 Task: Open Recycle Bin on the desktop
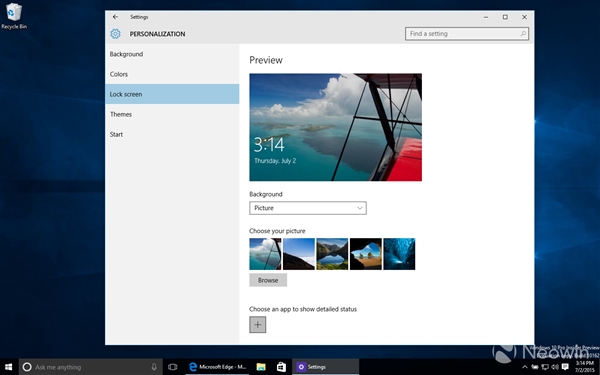(x=14, y=16)
